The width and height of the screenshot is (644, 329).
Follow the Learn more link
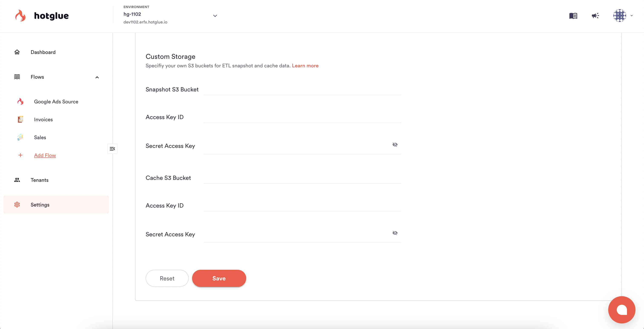tap(305, 66)
